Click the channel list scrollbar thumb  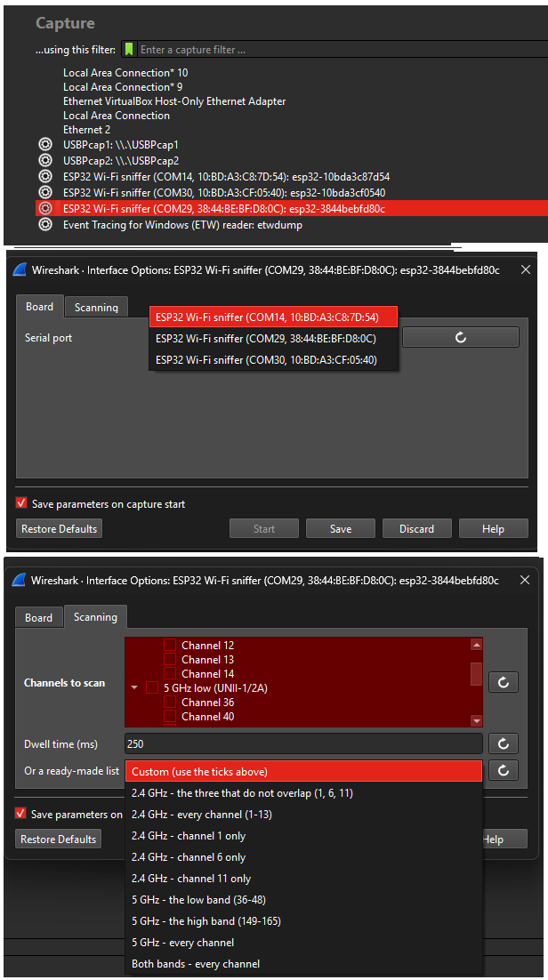pos(476,674)
